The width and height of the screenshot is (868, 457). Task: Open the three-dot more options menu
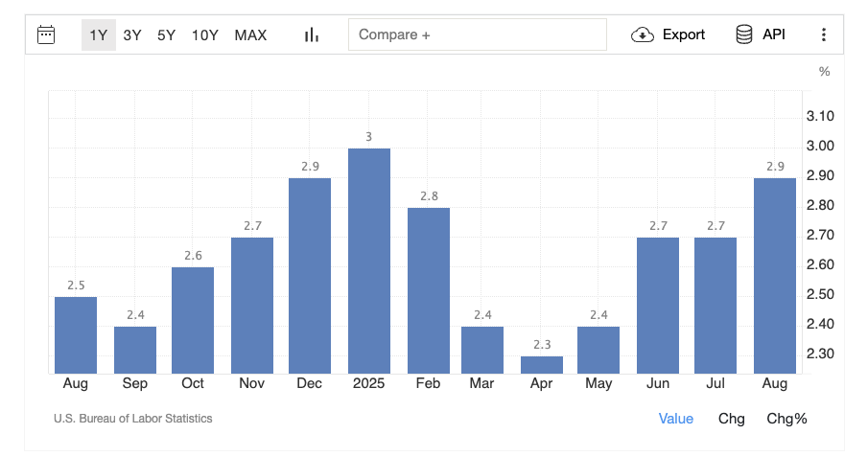point(823,35)
